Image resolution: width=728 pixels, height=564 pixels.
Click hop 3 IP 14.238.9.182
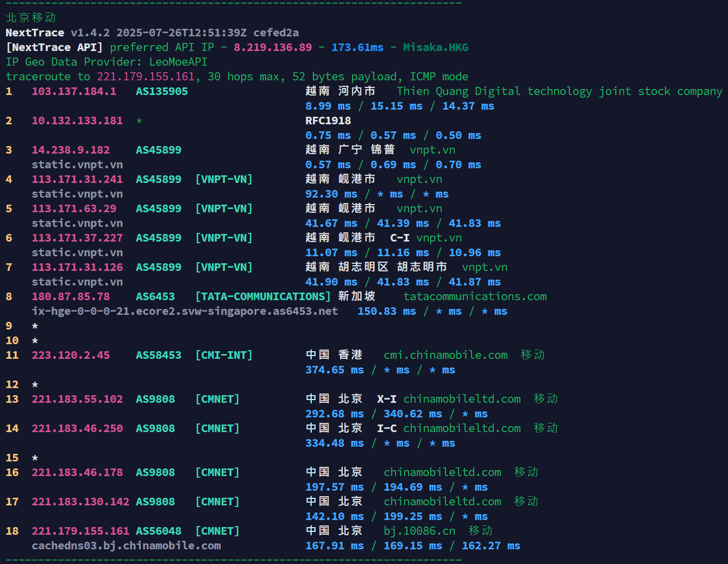coord(71,150)
